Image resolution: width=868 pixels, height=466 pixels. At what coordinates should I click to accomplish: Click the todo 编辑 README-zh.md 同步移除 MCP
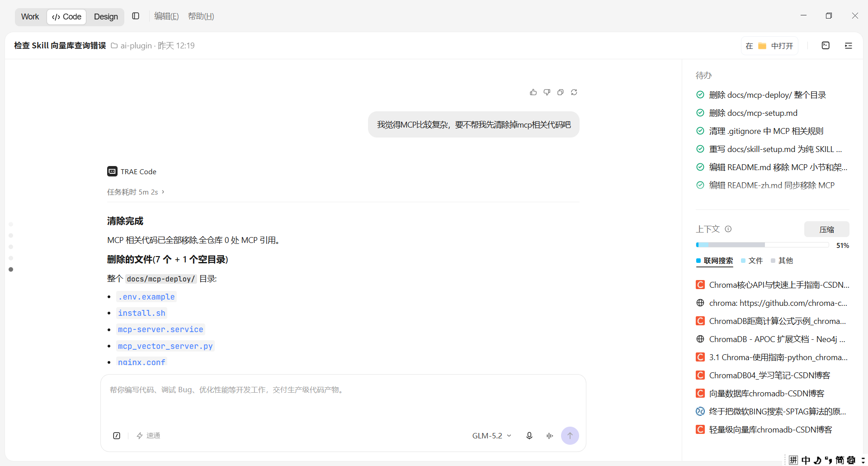pyautogui.click(x=771, y=185)
